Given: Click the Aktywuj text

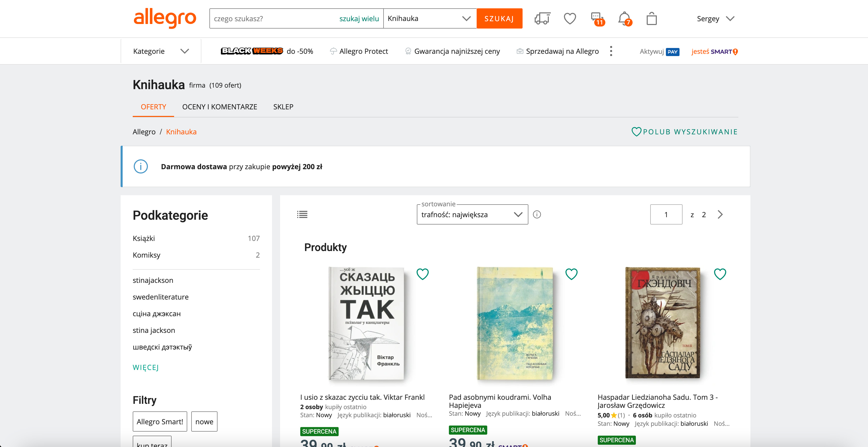Looking at the screenshot, I should click(652, 51).
